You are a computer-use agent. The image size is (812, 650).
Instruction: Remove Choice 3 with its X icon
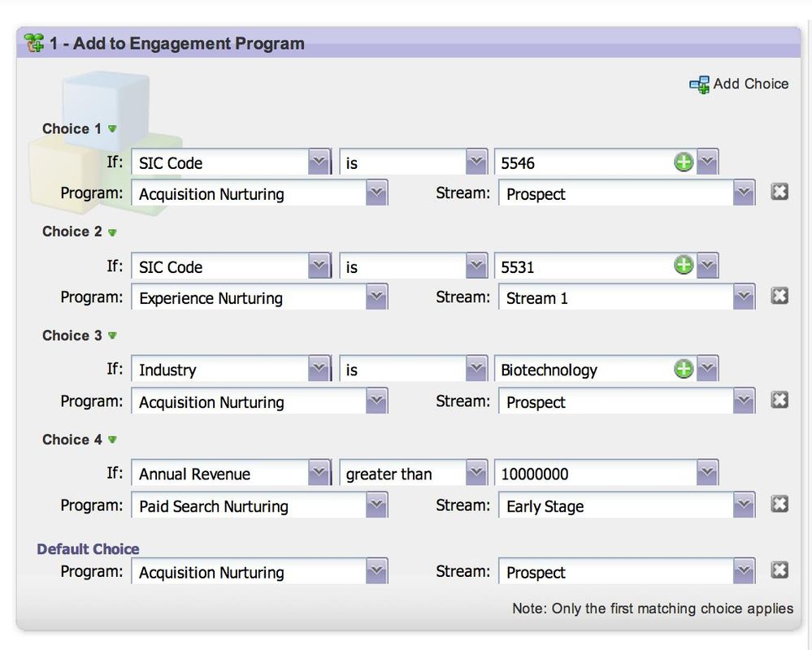pos(779,400)
